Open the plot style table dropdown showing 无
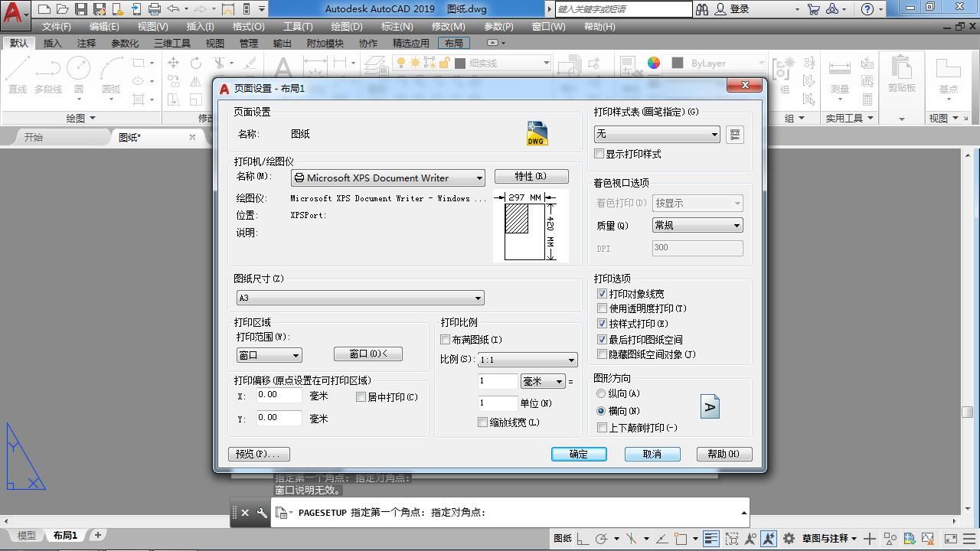980x551 pixels. point(656,134)
